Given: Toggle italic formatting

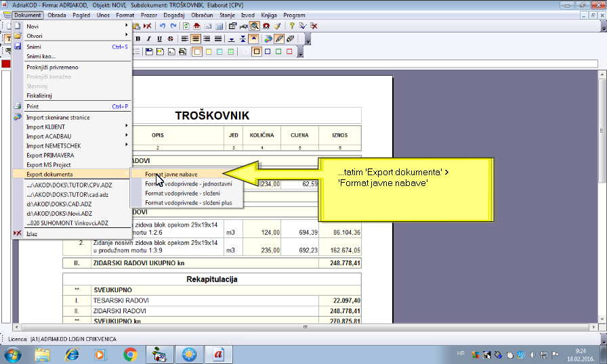Looking at the screenshot, I should (148, 39).
